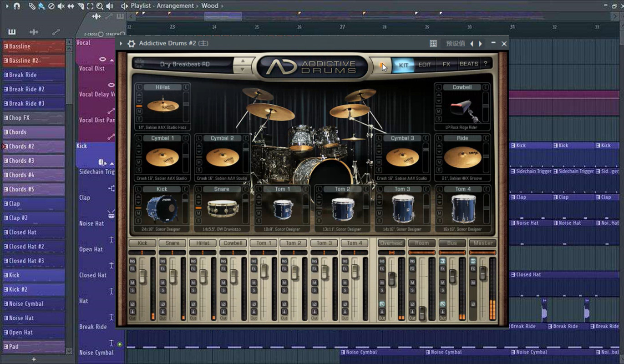Open Snare edit with its E button
Viewport: 624px width, 364px height.
pos(246,189)
